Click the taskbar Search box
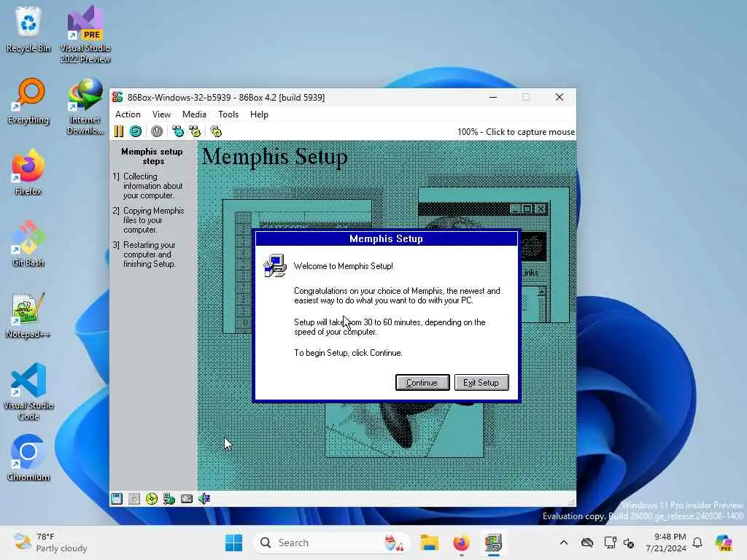This screenshot has height=560, width=747. [332, 542]
